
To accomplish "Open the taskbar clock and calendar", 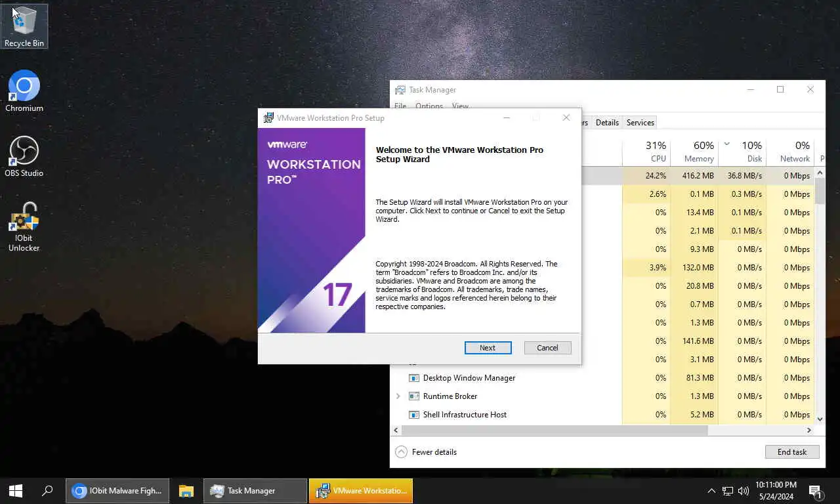I will [776, 490].
